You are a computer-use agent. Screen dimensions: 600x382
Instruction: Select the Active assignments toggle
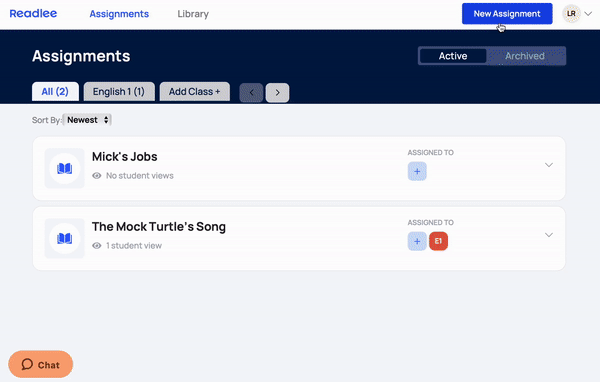click(453, 56)
